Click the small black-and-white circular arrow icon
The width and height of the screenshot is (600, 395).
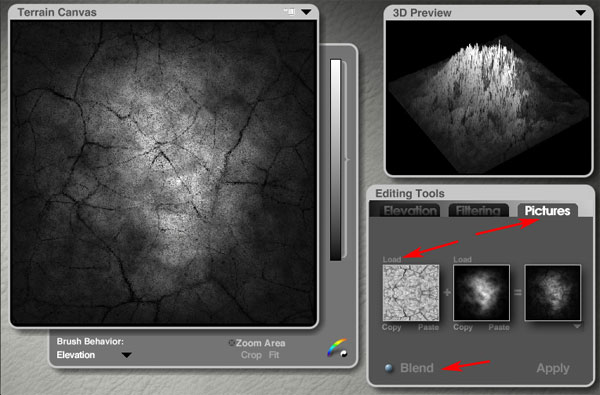[x=343, y=354]
